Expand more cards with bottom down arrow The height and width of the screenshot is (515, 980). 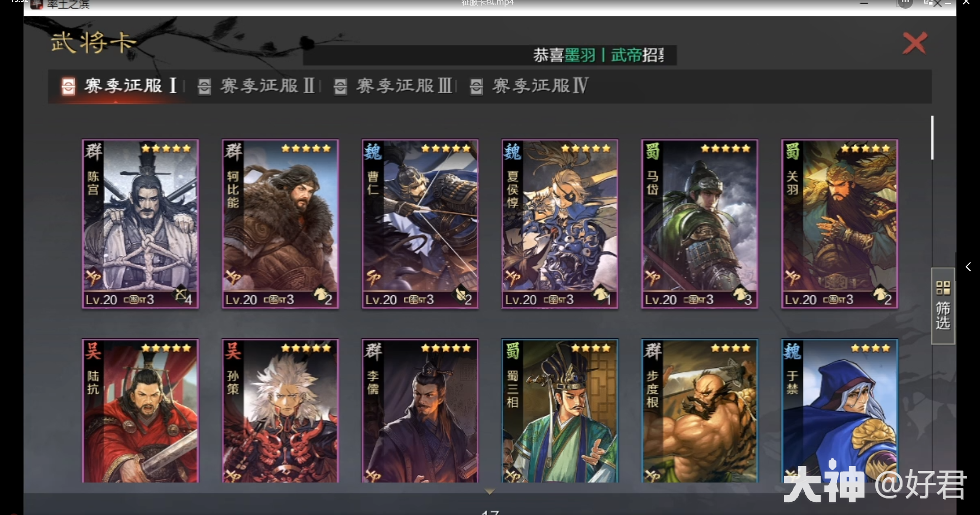tap(489, 491)
